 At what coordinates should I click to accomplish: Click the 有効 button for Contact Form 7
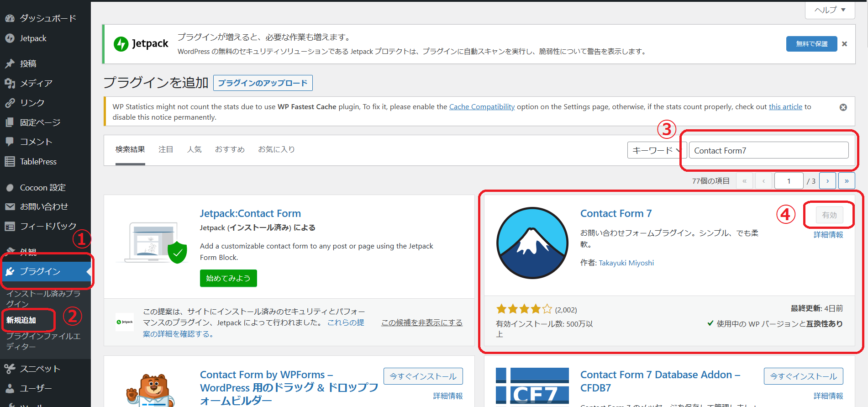pos(829,215)
